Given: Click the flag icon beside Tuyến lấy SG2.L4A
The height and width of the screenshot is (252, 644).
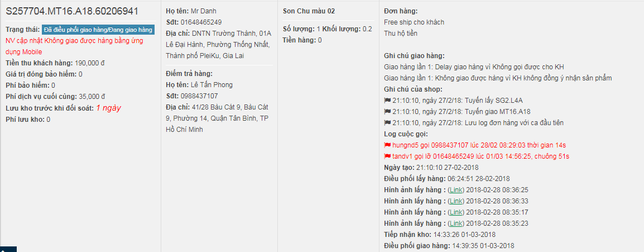Looking at the screenshot, I should [x=387, y=100].
